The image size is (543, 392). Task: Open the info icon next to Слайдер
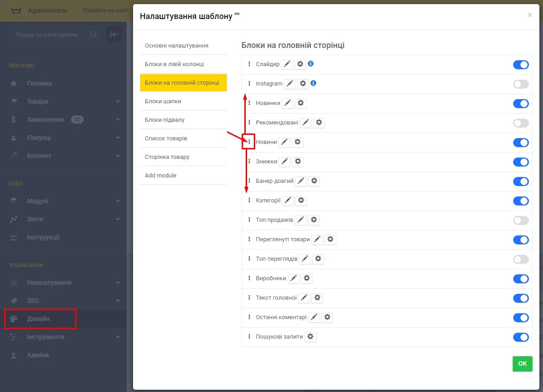(310, 64)
